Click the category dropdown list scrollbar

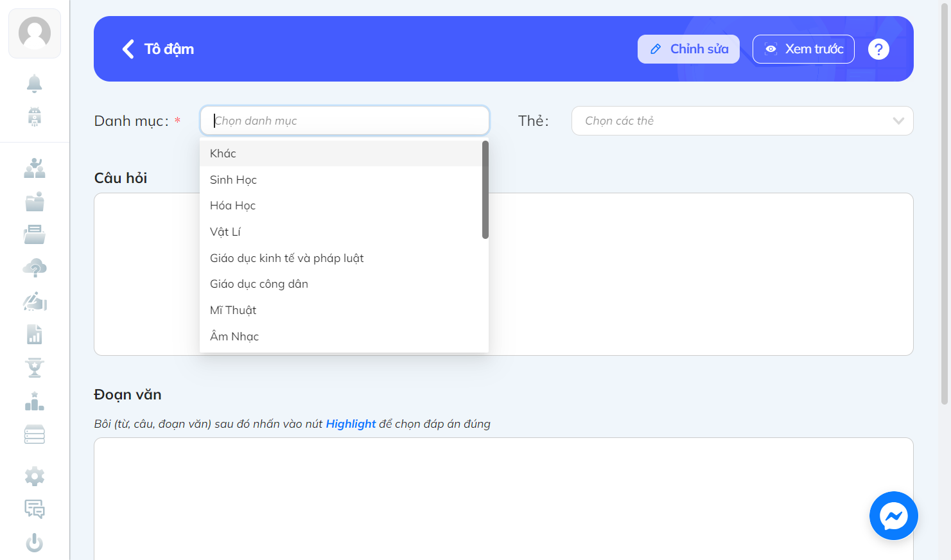[485, 189]
